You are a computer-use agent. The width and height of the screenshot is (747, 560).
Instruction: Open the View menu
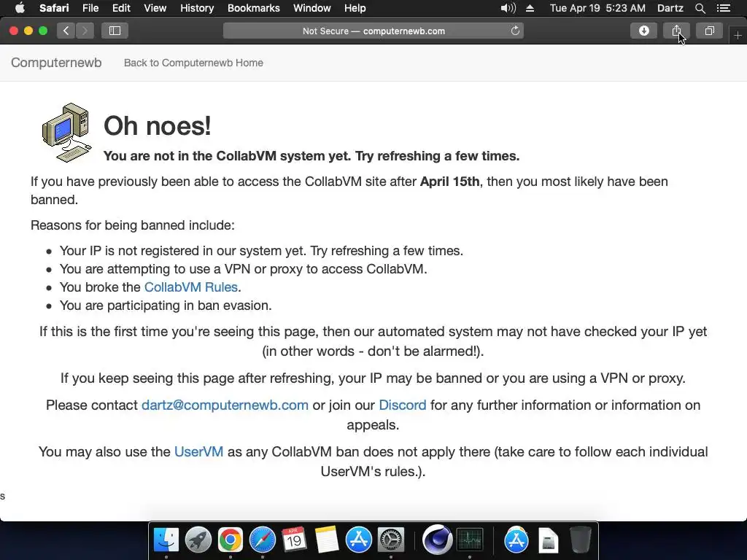click(x=155, y=8)
